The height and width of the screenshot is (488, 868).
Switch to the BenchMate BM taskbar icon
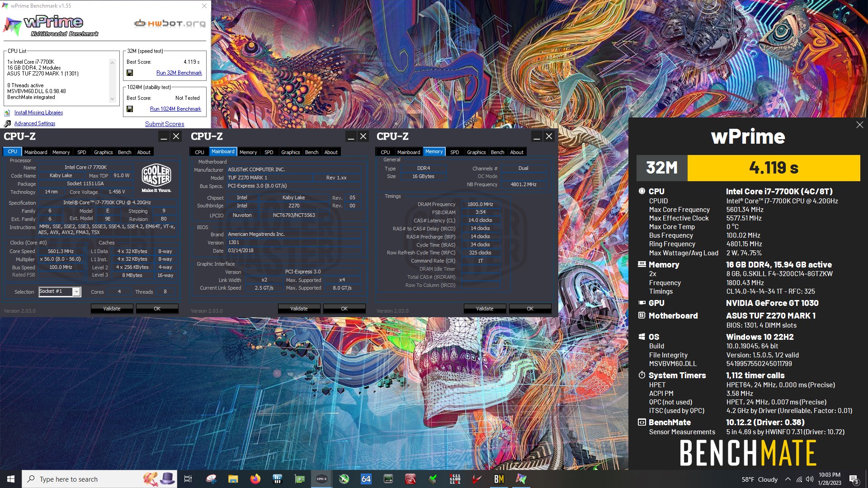point(499,479)
